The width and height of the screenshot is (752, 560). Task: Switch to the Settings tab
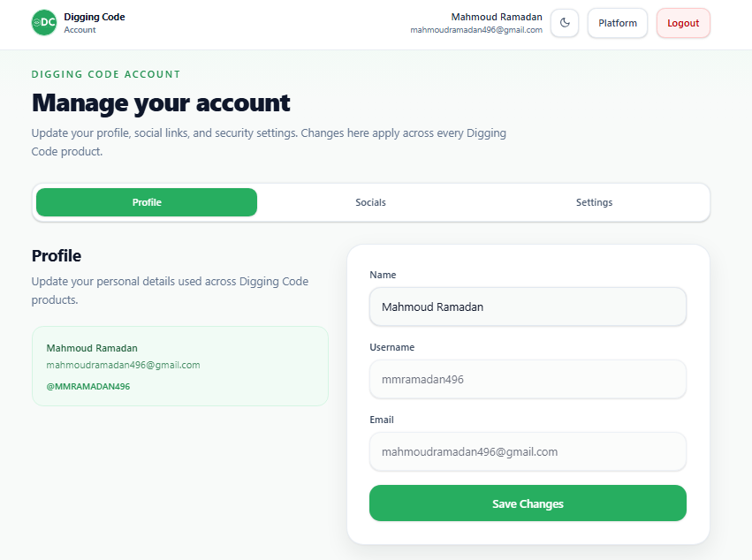[x=594, y=202]
